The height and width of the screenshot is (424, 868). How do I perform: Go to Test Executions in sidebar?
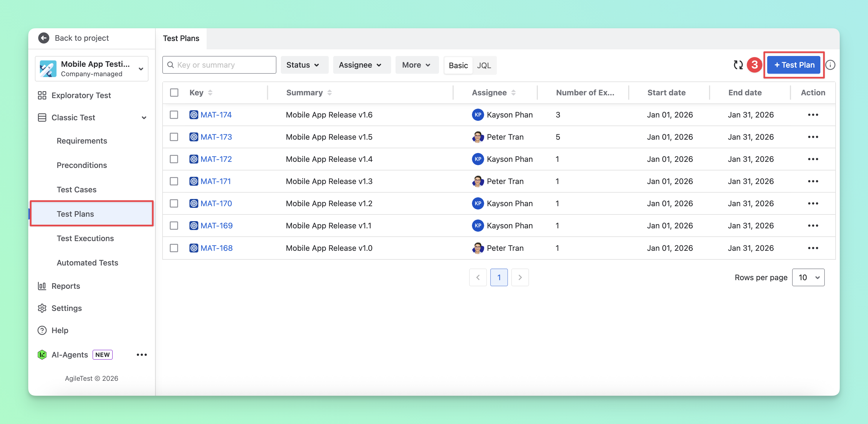(85, 238)
